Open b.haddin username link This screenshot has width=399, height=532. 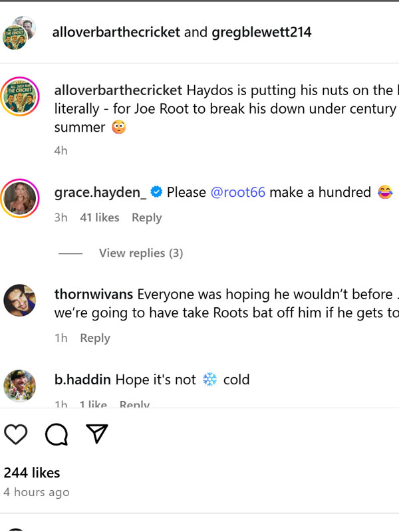click(x=82, y=380)
